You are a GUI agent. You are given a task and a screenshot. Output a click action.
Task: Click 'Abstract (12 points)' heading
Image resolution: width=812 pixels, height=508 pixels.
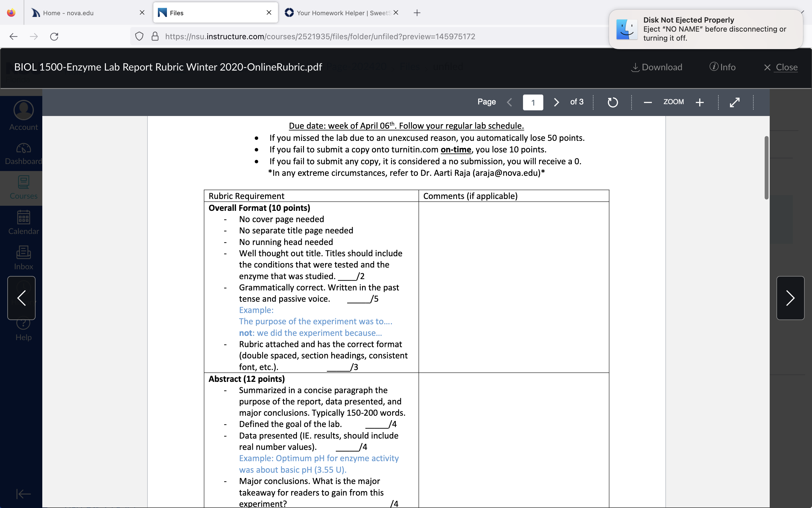click(247, 379)
